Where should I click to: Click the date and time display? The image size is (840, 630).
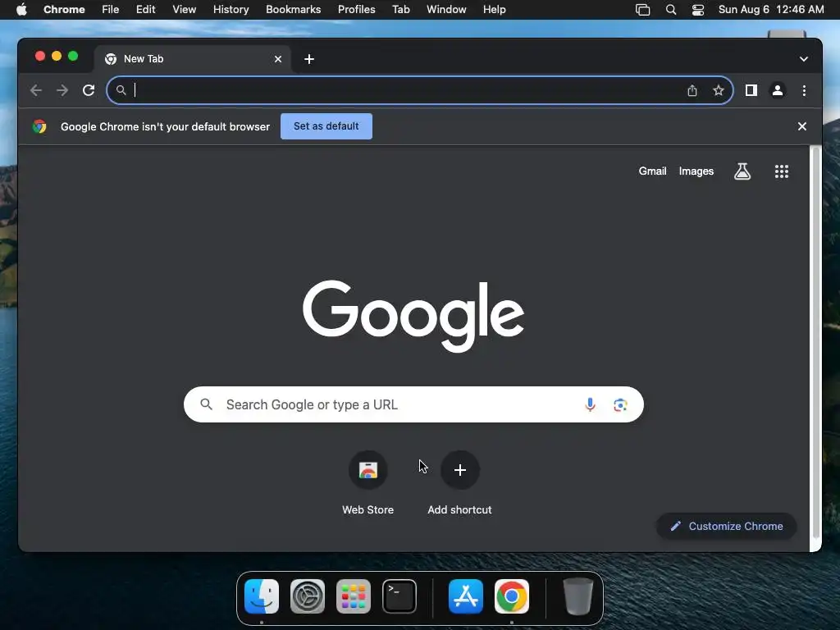tap(771, 10)
